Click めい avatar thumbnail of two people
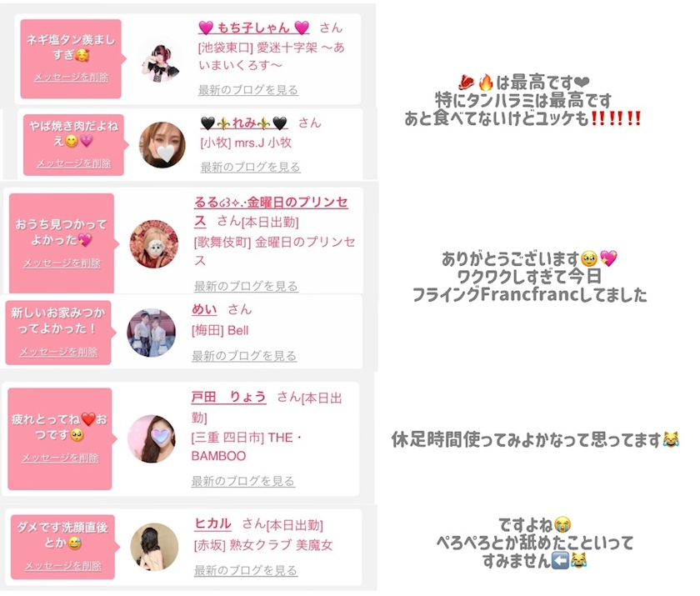This screenshot has width=700, height=596. point(152,333)
